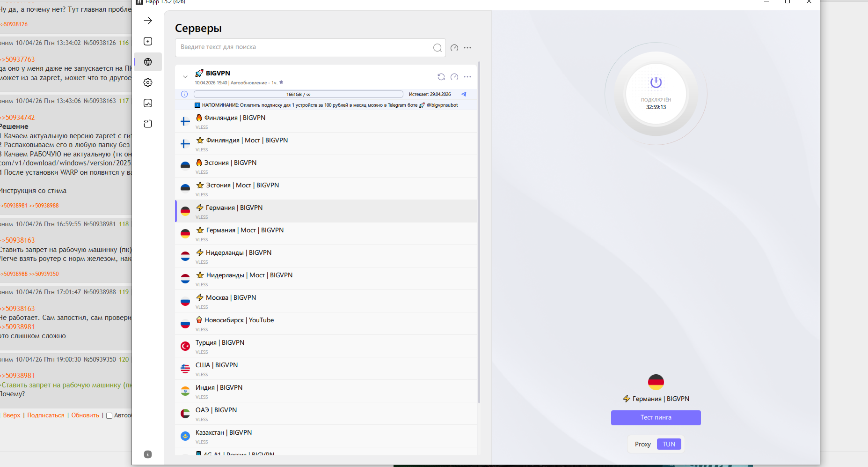
Task: Toggle the Авто checkbox in forum page
Action: click(x=109, y=415)
